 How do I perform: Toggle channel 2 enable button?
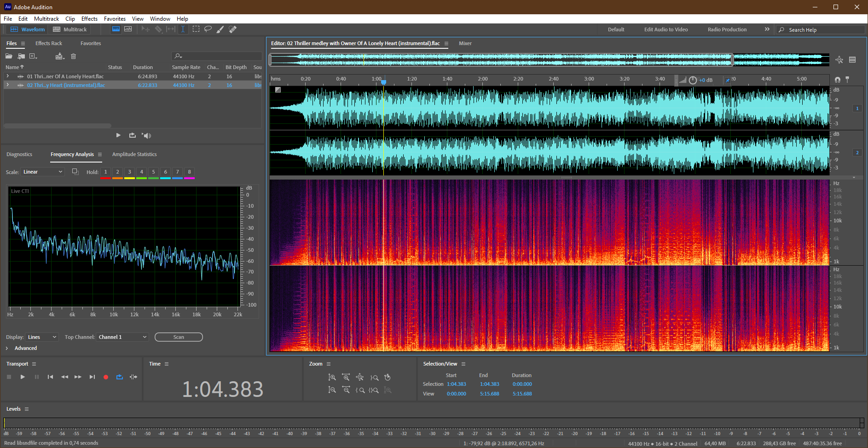pos(857,153)
